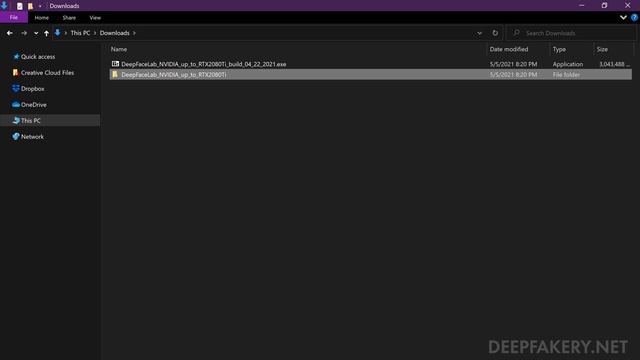Click the Downloads arrow icon in address bar
Screen dimensions: 640x360
pos(58,33)
